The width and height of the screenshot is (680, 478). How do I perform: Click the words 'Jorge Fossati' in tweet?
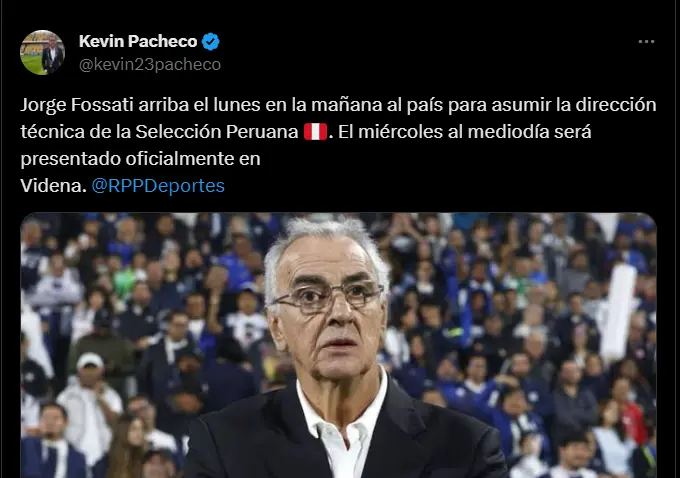coord(77,105)
